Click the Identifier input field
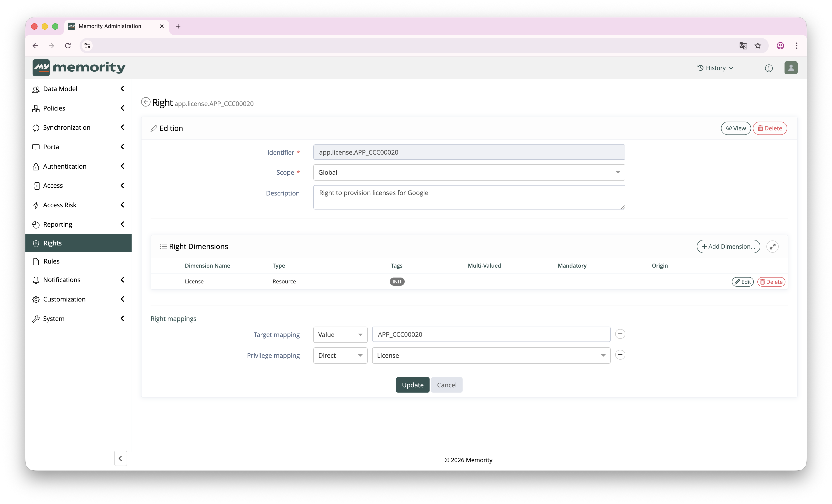This screenshot has height=504, width=832. click(469, 152)
